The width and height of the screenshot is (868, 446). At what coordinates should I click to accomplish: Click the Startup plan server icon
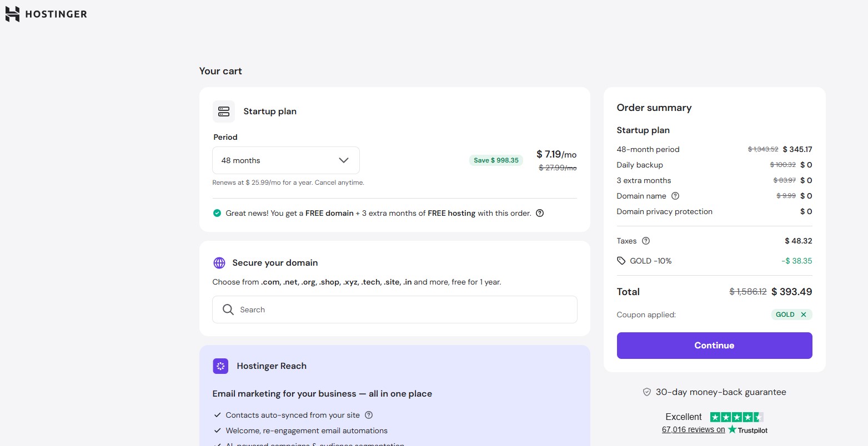click(x=224, y=111)
